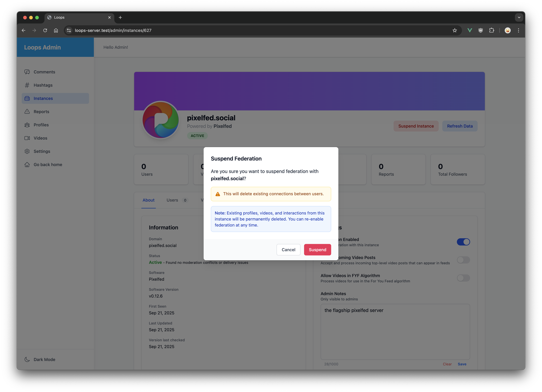Click the Dark Mode moon icon

[27, 360]
